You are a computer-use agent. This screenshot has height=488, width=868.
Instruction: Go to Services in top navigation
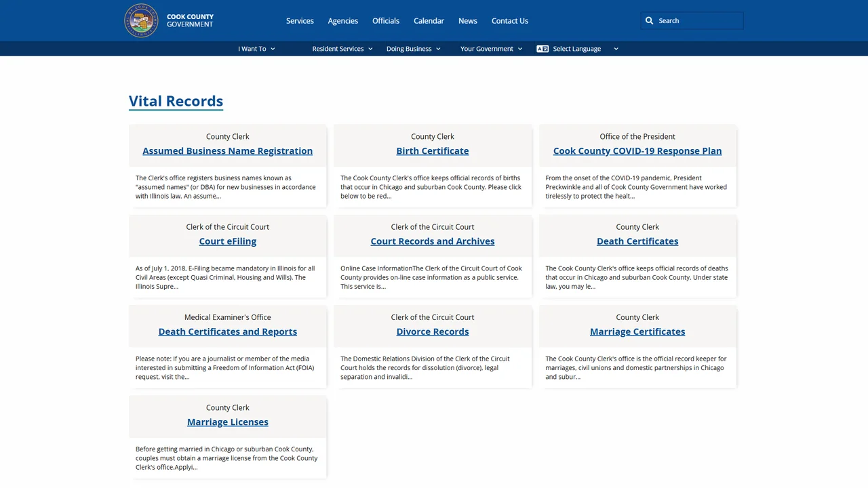(300, 21)
